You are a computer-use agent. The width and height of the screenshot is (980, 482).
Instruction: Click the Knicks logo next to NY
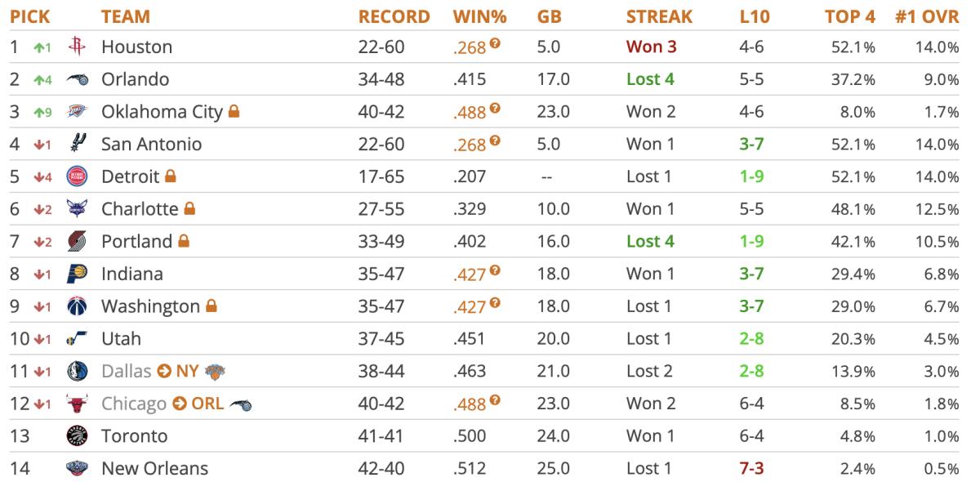coord(216,372)
